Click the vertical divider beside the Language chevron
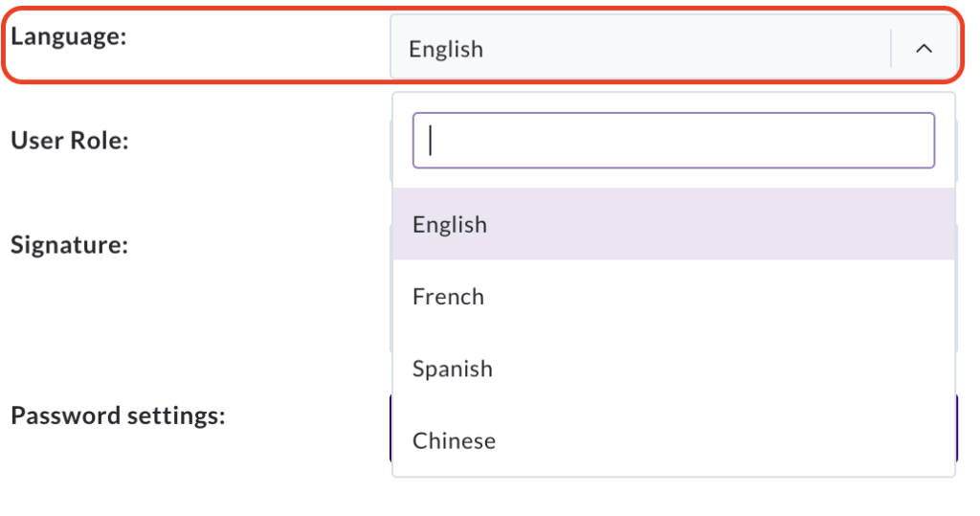The height and width of the screenshot is (516, 980). pos(891,48)
